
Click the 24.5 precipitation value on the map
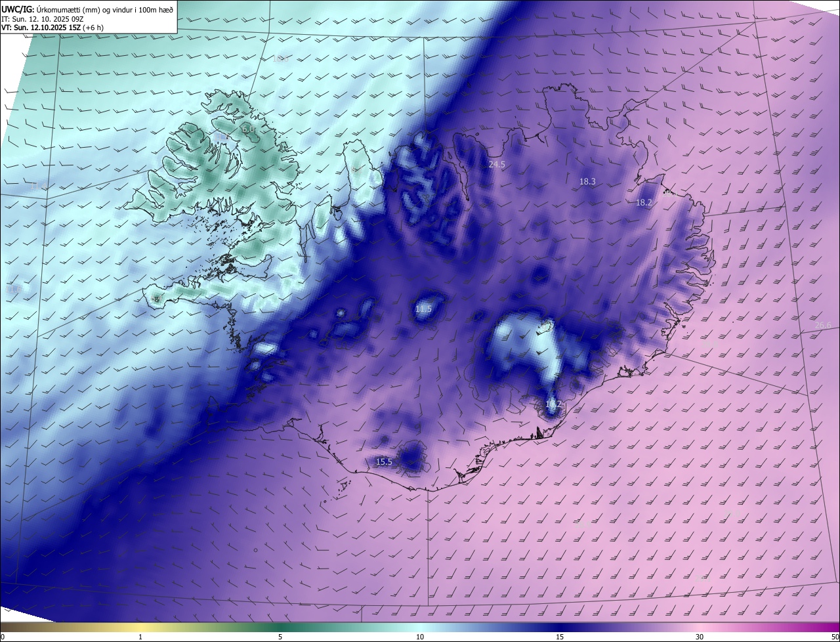pos(497,165)
